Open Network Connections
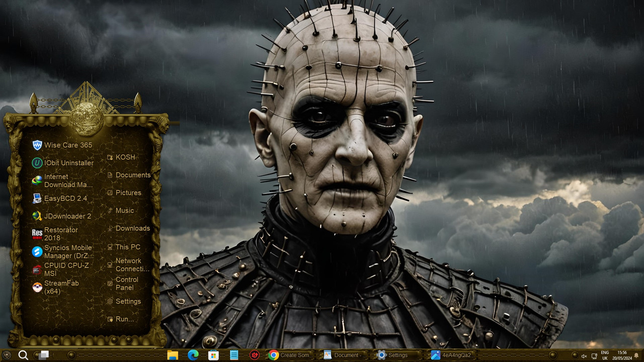644x362 pixels. 129,265
